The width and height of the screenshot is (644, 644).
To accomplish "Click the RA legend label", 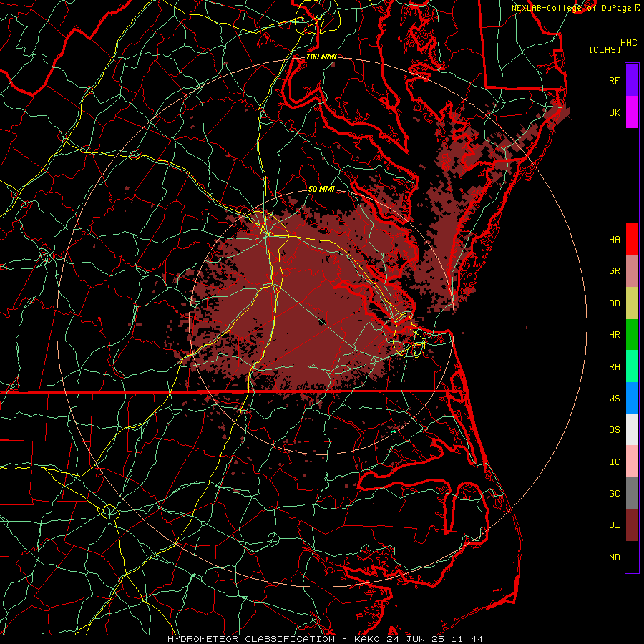I will [615, 367].
